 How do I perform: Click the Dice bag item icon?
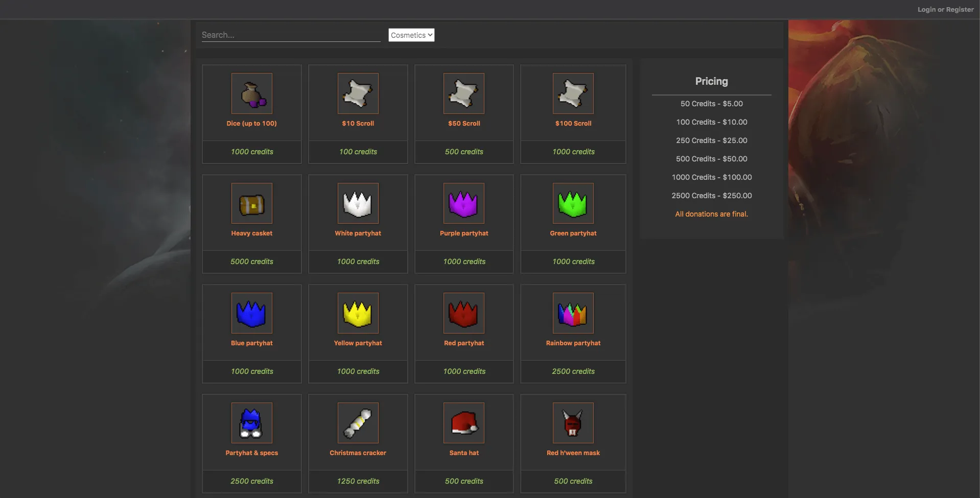pos(252,93)
